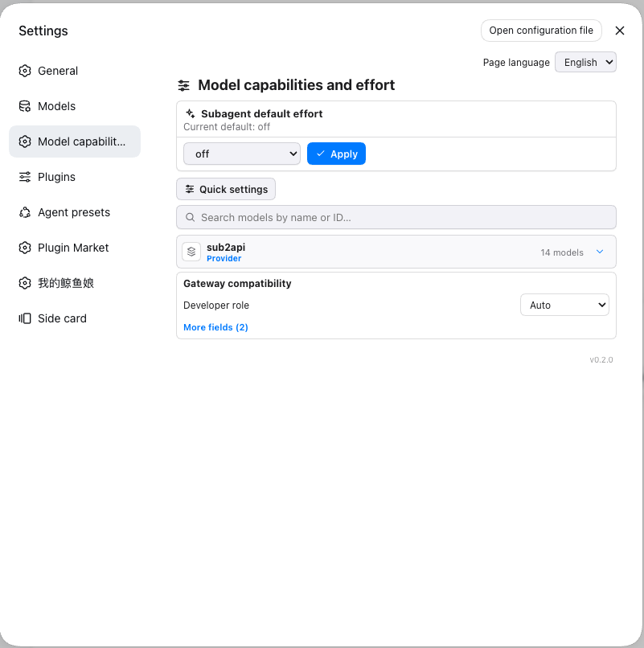Select the Model capabilities sidebar item

point(75,141)
